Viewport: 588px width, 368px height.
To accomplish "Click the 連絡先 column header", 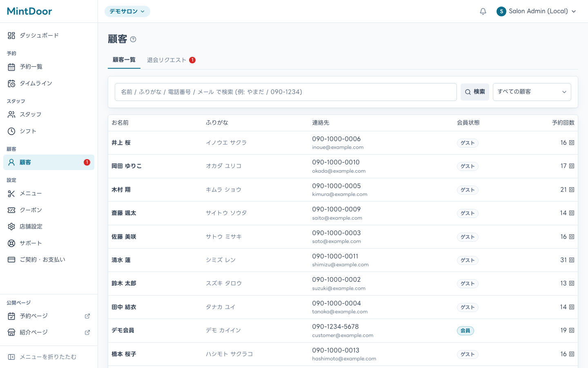I will pos(321,123).
